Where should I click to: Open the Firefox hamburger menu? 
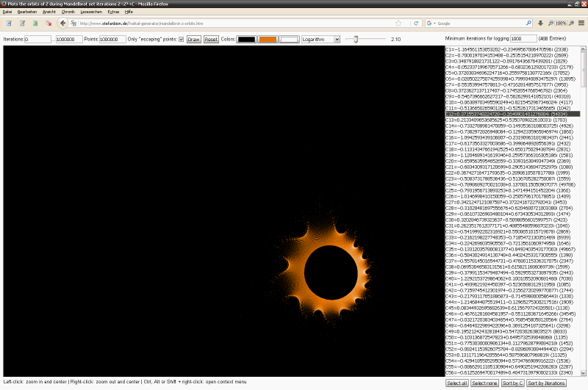[x=581, y=24]
